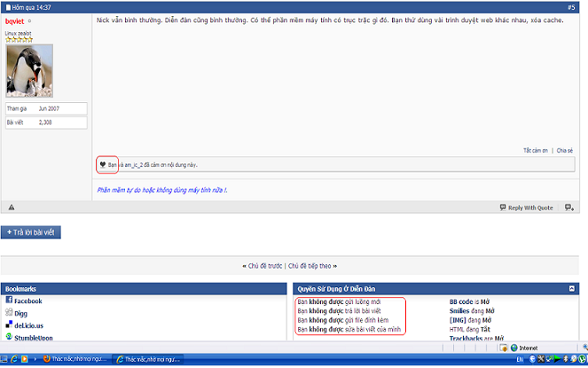This screenshot has width=588, height=368.
Task: Open the Digg bookmark link
Action: point(20,314)
